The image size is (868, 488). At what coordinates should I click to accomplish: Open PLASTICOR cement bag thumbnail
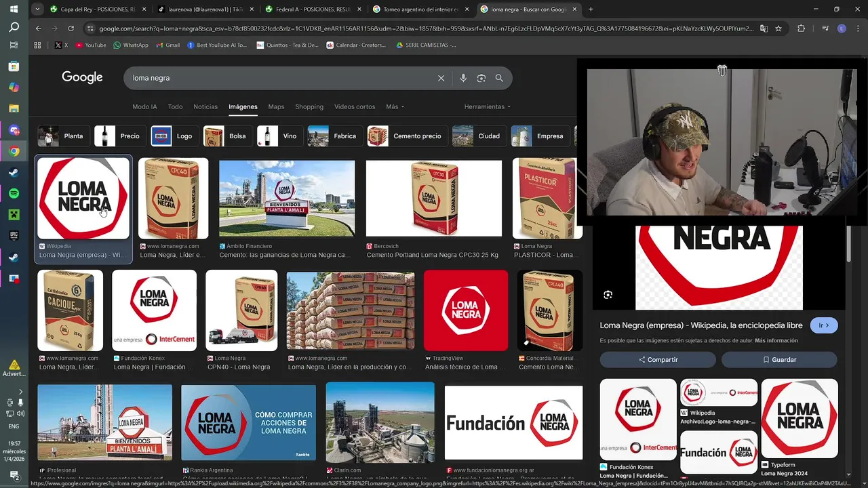click(547, 198)
